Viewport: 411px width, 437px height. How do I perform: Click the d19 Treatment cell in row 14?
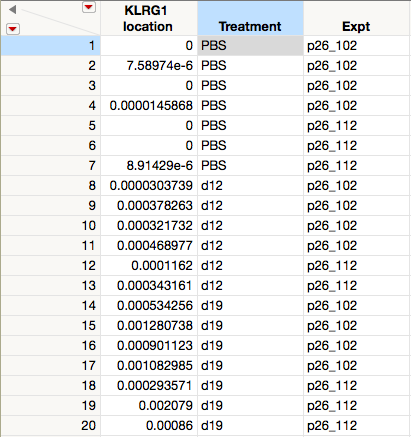(x=250, y=306)
